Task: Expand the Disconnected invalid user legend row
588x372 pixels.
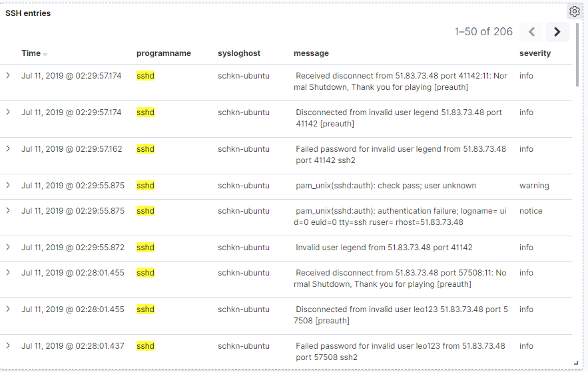Action: (x=8, y=112)
